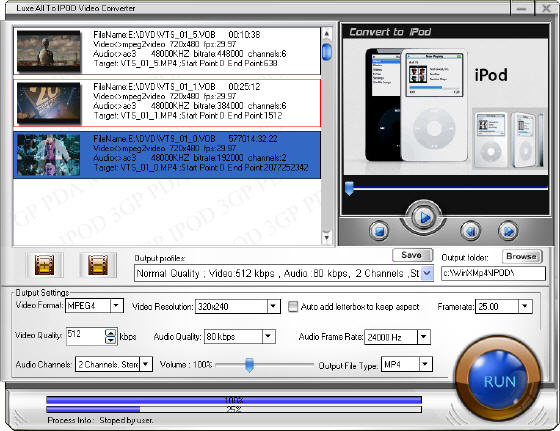Viewport: 560px width, 431px height.
Task: Click the Video Quality 512 input field
Action: tap(86, 336)
